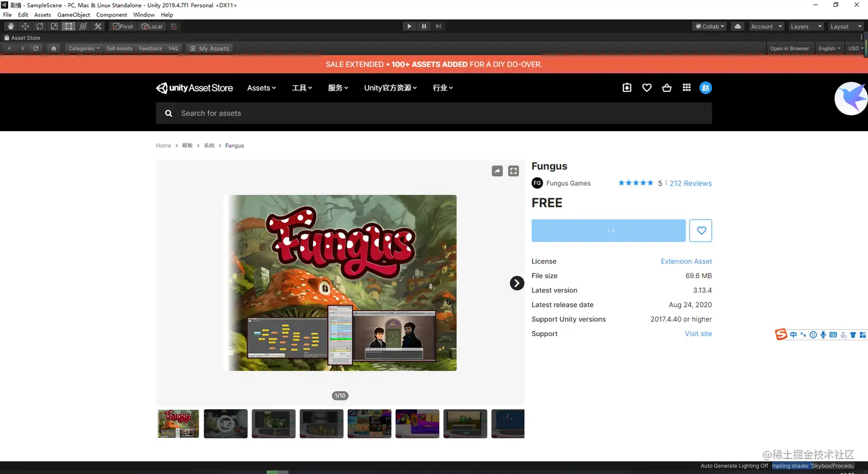Go back in Asset Store browser
Viewport: 868px width, 474px height.
(9, 48)
